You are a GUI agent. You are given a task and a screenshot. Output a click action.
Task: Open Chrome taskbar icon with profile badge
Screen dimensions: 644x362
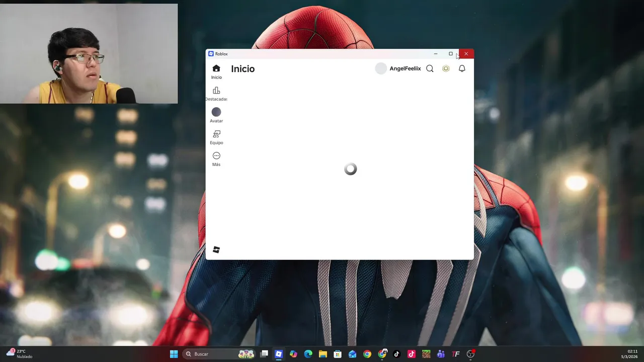tap(382, 354)
